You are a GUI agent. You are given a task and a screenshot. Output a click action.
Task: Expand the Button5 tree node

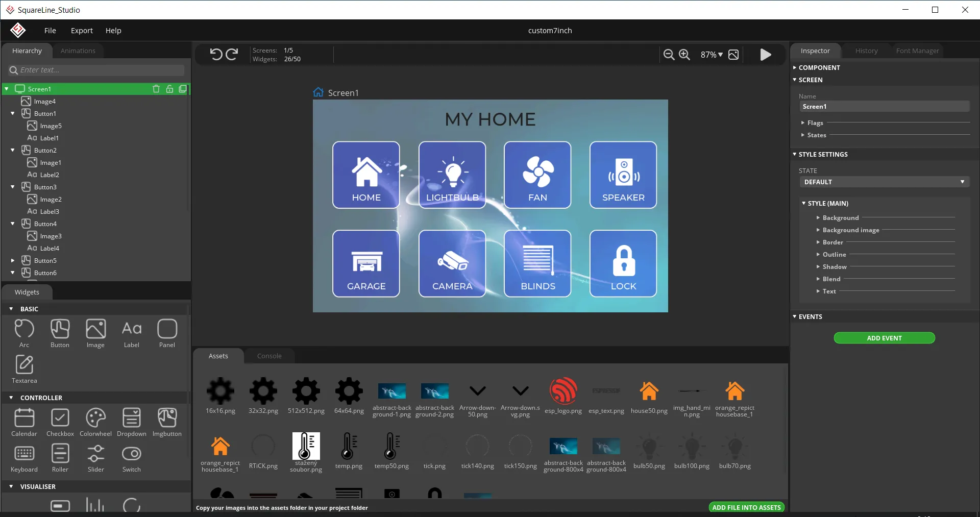(13, 261)
